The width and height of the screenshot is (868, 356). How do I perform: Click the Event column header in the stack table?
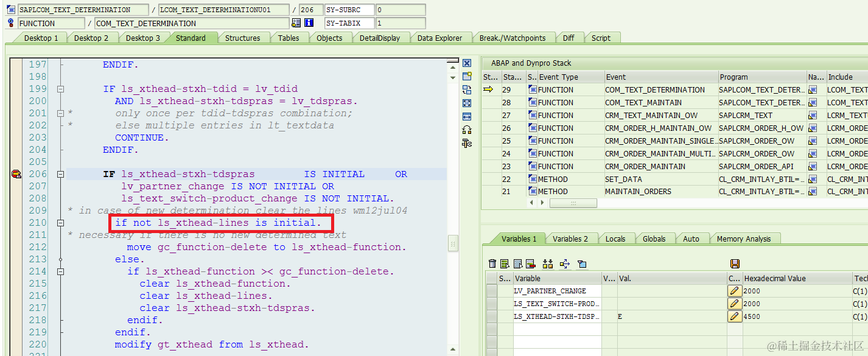point(660,77)
